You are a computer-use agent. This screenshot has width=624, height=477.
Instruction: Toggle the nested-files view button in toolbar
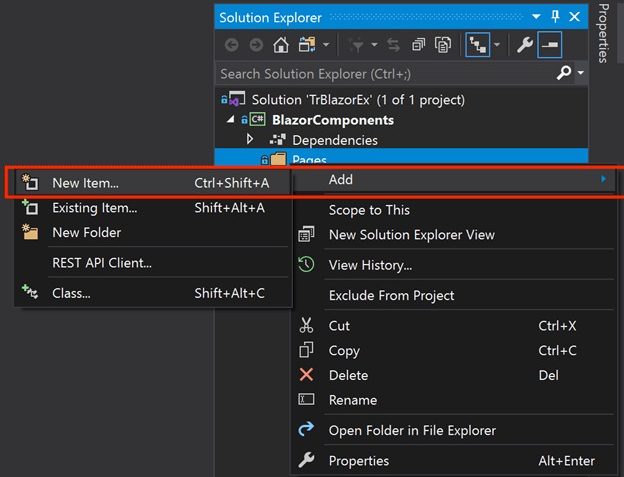(x=478, y=45)
